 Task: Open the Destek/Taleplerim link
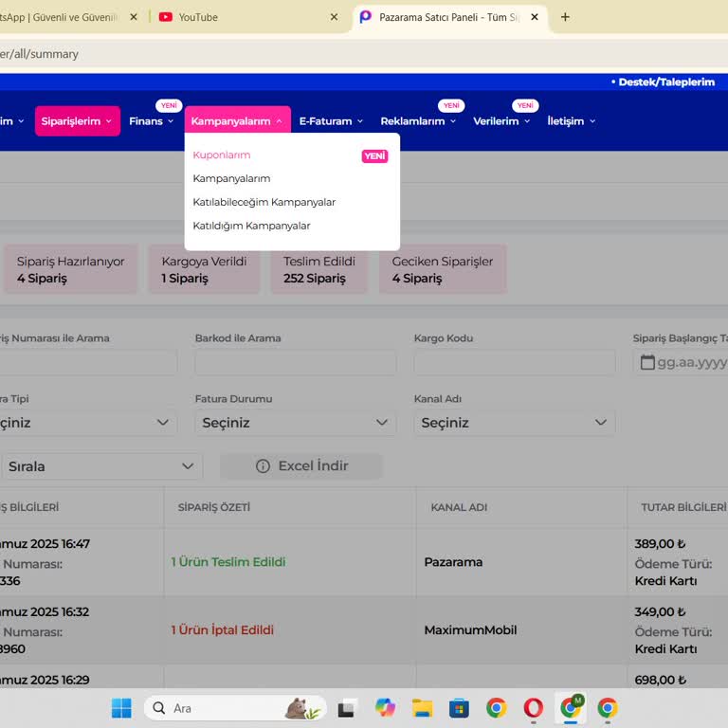(665, 82)
